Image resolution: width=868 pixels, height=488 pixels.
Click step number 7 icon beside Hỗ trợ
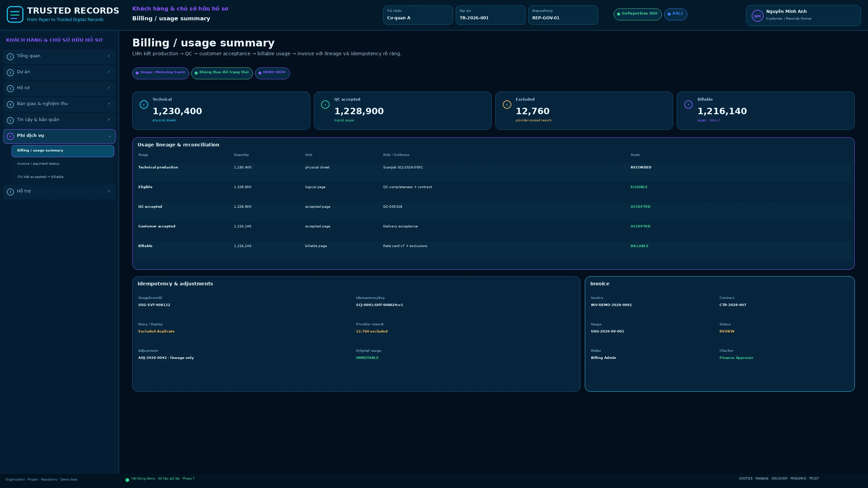point(10,192)
